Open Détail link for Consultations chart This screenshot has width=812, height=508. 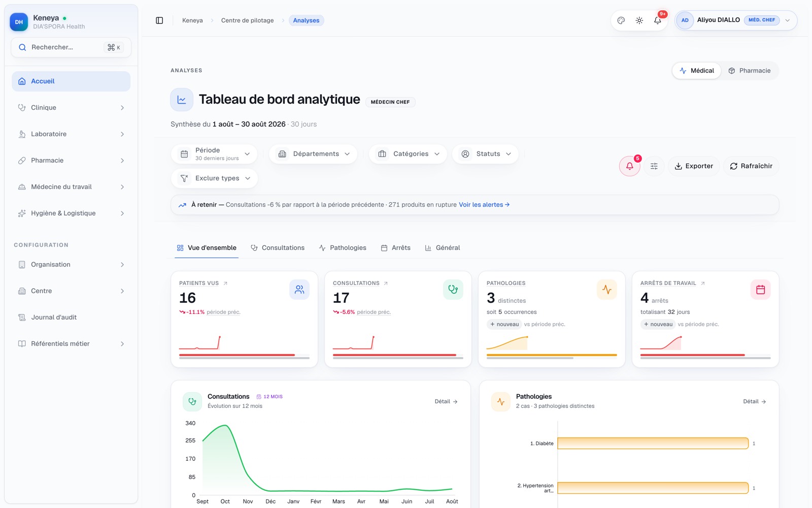[446, 401]
